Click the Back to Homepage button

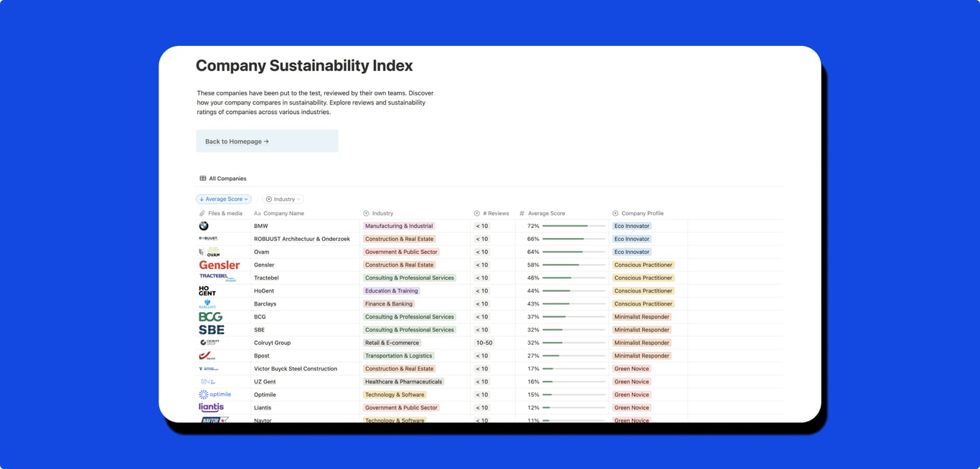click(267, 141)
